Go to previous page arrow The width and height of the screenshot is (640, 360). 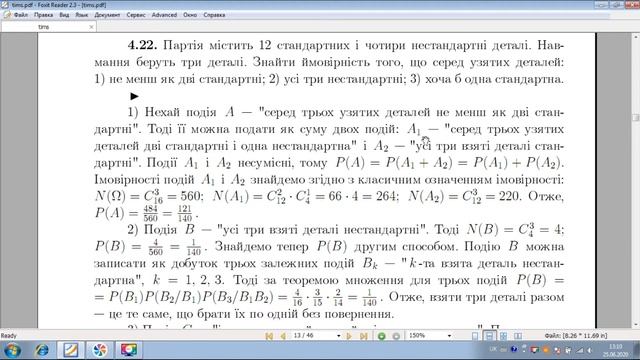click(x=282, y=336)
